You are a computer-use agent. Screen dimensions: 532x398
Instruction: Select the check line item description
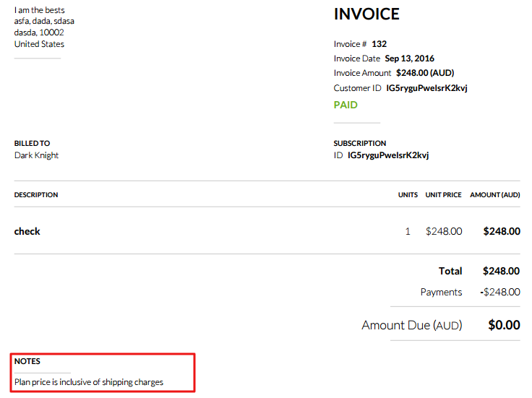tap(27, 231)
